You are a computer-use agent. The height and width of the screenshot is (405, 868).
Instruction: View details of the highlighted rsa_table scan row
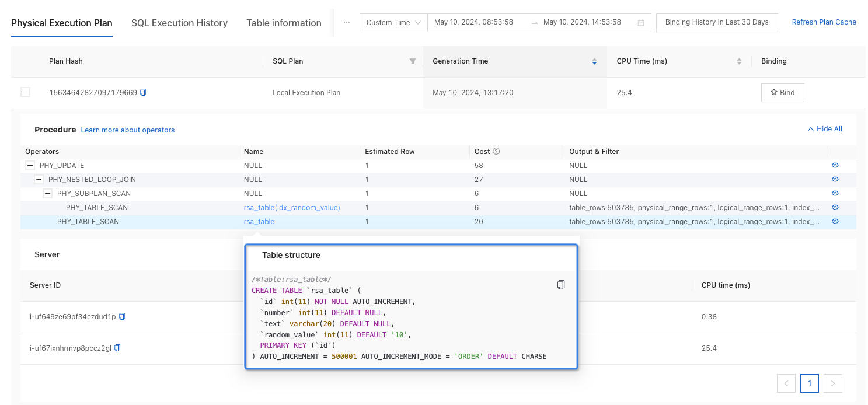(x=835, y=222)
